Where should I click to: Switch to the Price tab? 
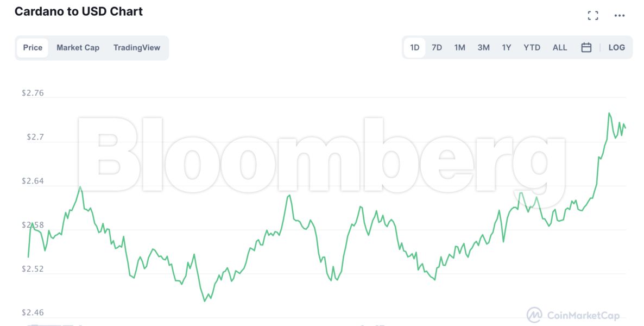pos(33,47)
